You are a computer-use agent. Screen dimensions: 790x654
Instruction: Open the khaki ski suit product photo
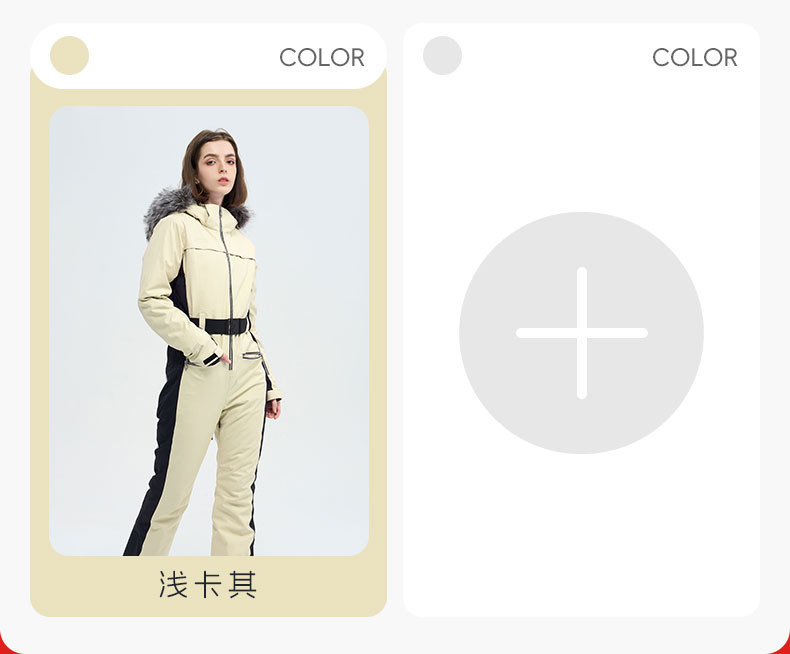click(209, 331)
